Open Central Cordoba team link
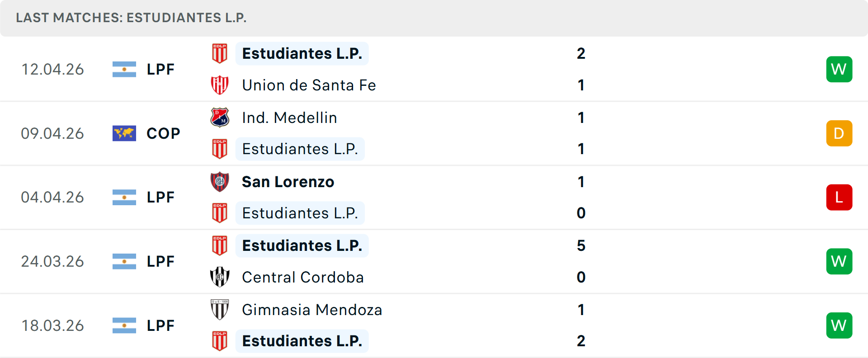This screenshot has width=868, height=358. coord(302,277)
